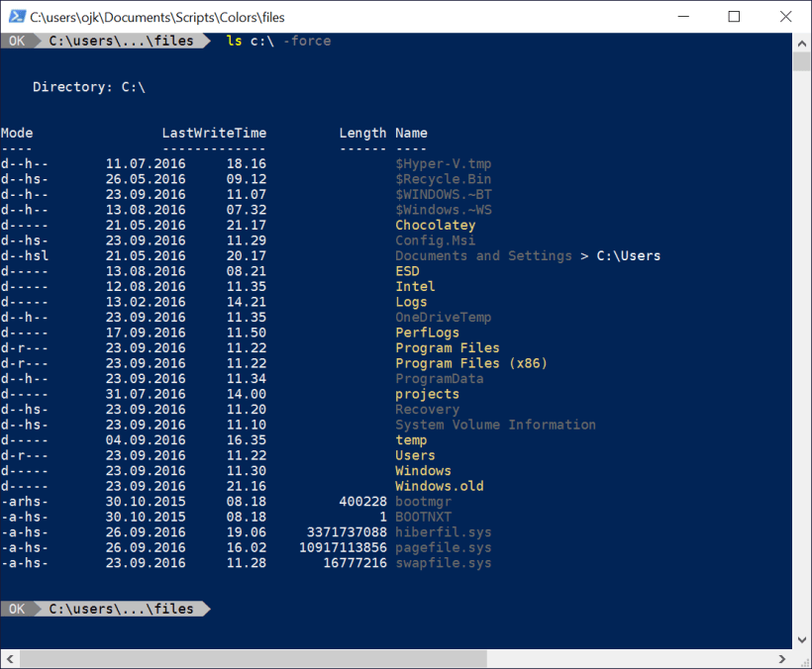Click the pagefile.sys file name
Viewport: 812px width, 669px height.
443,547
